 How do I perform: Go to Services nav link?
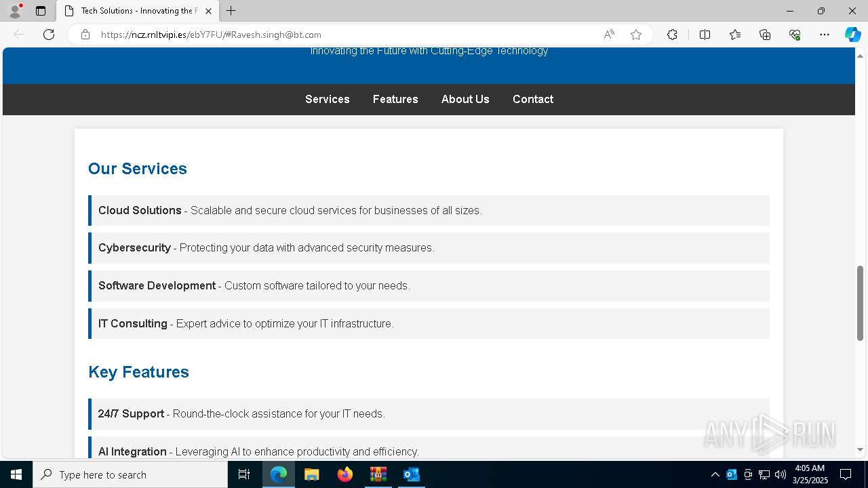tap(328, 99)
